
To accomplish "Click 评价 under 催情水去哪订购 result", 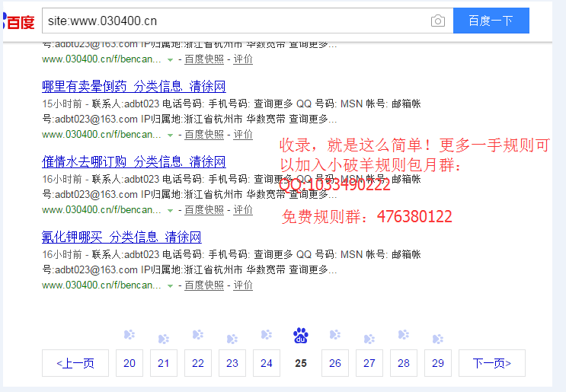I will click(x=243, y=210).
